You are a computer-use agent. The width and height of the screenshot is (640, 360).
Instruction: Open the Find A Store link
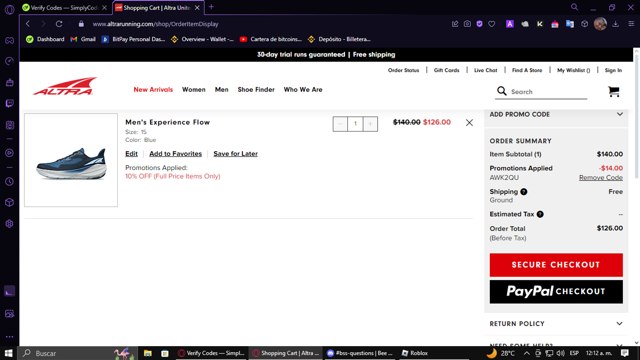click(x=527, y=70)
